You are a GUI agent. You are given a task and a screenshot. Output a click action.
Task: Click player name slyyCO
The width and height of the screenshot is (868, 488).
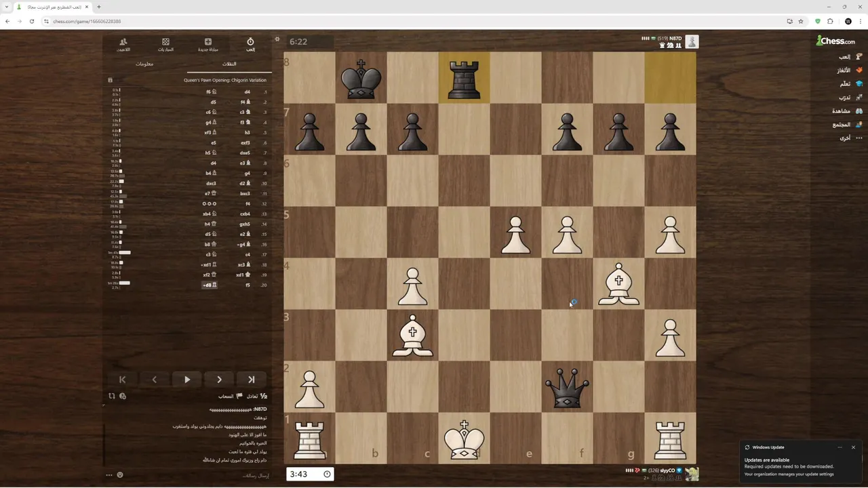click(x=669, y=470)
